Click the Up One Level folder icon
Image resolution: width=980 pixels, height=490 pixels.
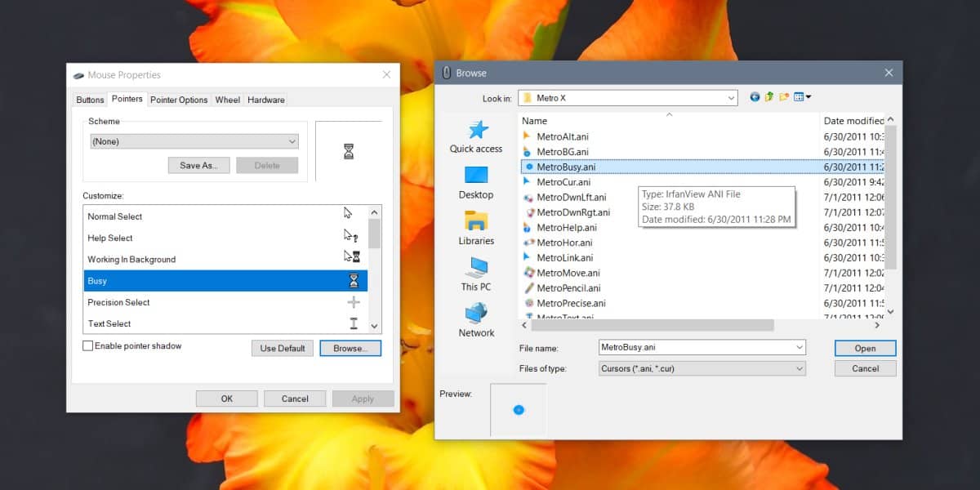tap(768, 97)
